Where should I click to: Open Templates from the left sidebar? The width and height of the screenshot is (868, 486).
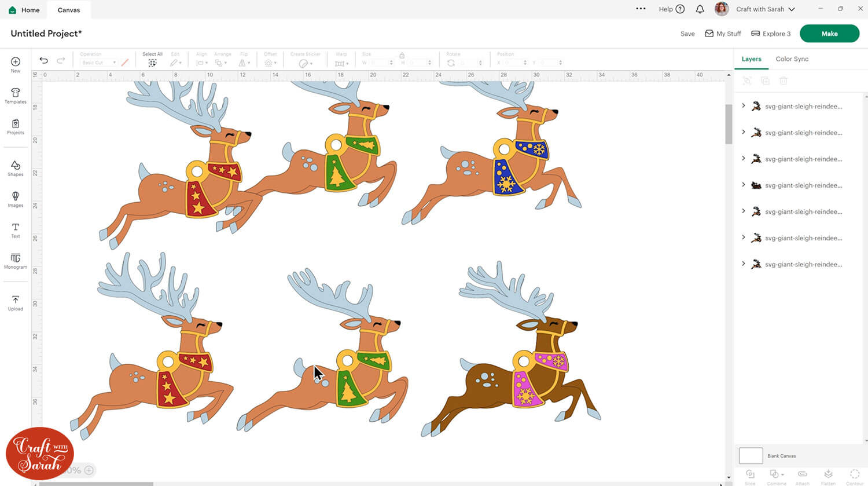click(x=16, y=96)
